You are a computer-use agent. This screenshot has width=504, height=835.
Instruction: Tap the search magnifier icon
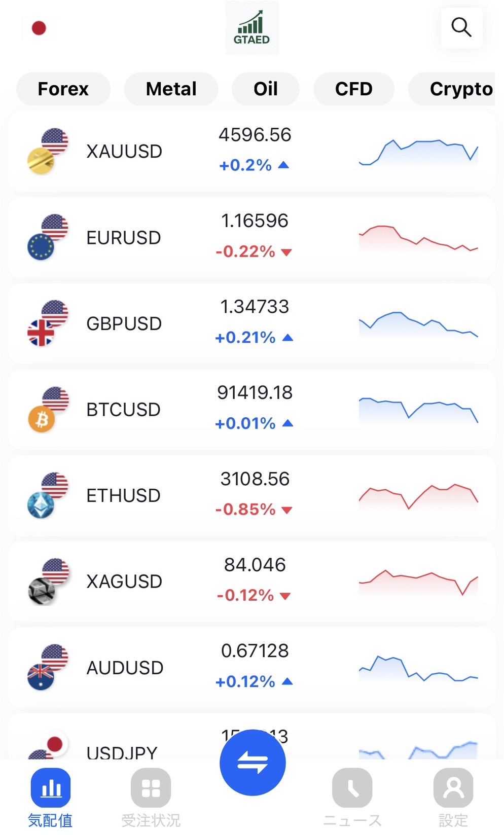(461, 28)
